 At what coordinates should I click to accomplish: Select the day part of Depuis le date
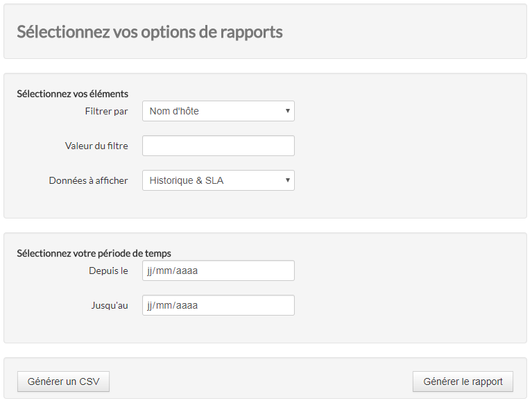tap(153, 271)
